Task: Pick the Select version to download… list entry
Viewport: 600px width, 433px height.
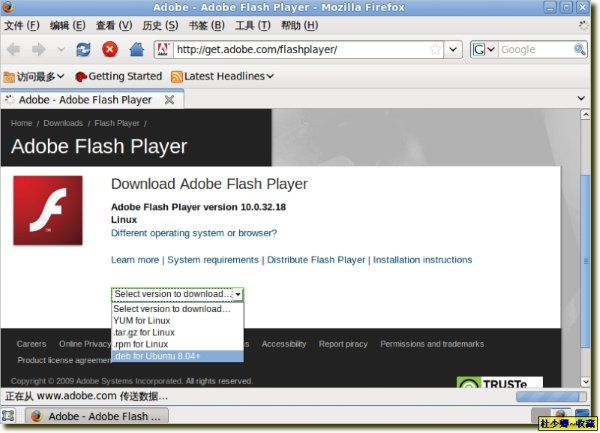Action: pos(178,309)
